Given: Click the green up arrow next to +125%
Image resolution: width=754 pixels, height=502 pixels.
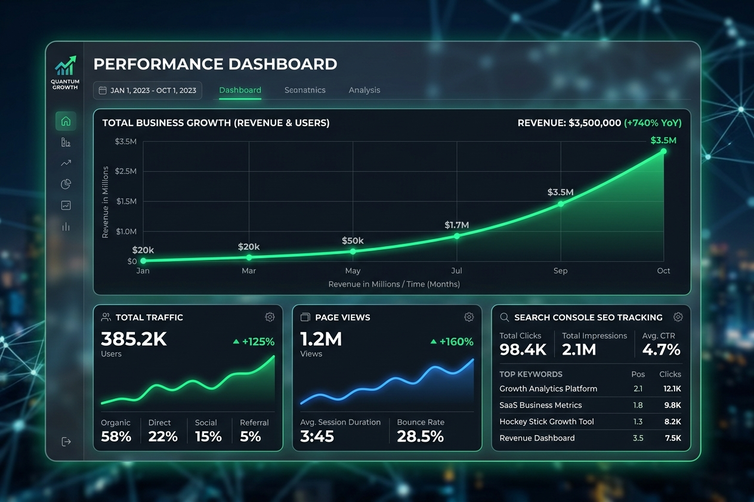Looking at the screenshot, I should click(236, 341).
